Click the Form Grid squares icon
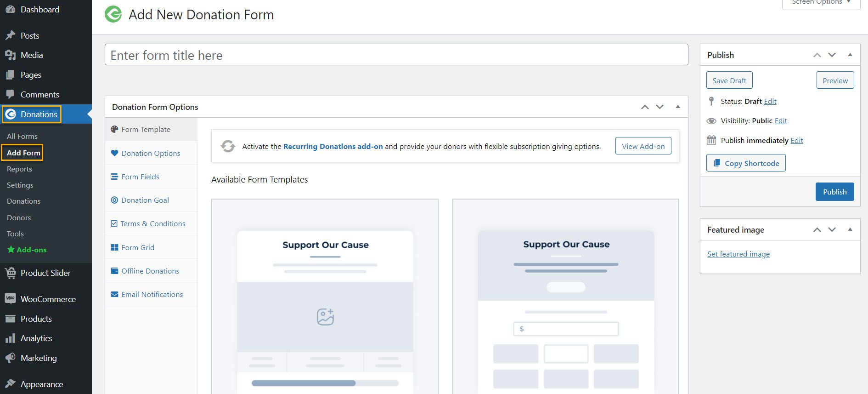868x394 pixels. (114, 247)
